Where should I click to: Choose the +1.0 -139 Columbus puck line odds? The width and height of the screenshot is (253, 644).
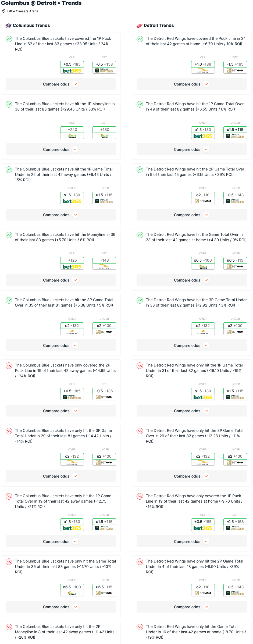tap(203, 64)
